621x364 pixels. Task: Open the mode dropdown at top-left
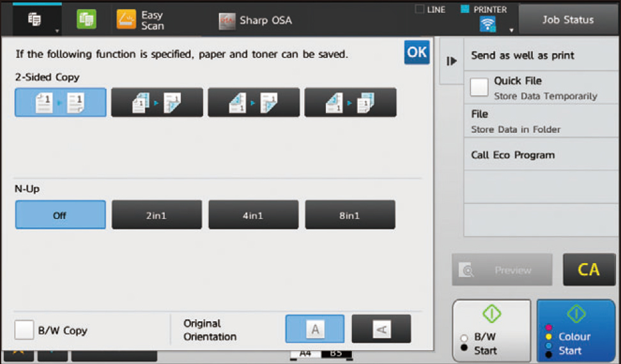(x=37, y=20)
